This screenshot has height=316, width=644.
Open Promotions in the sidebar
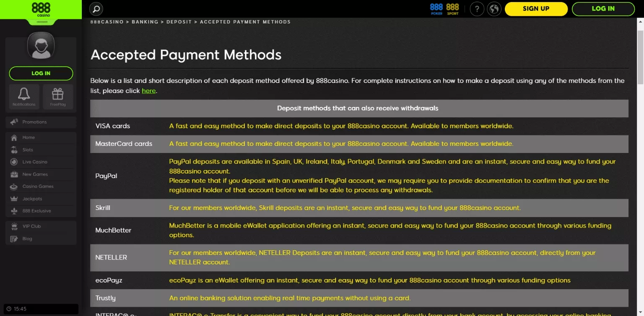[34, 122]
